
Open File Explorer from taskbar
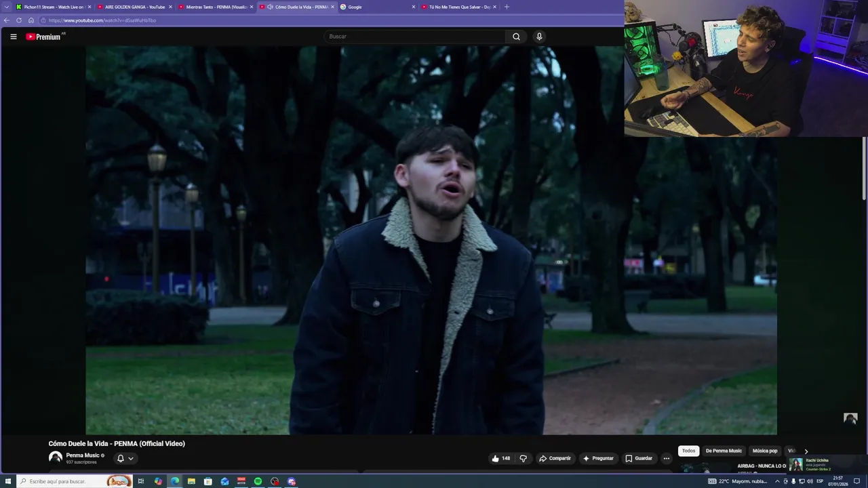click(191, 481)
